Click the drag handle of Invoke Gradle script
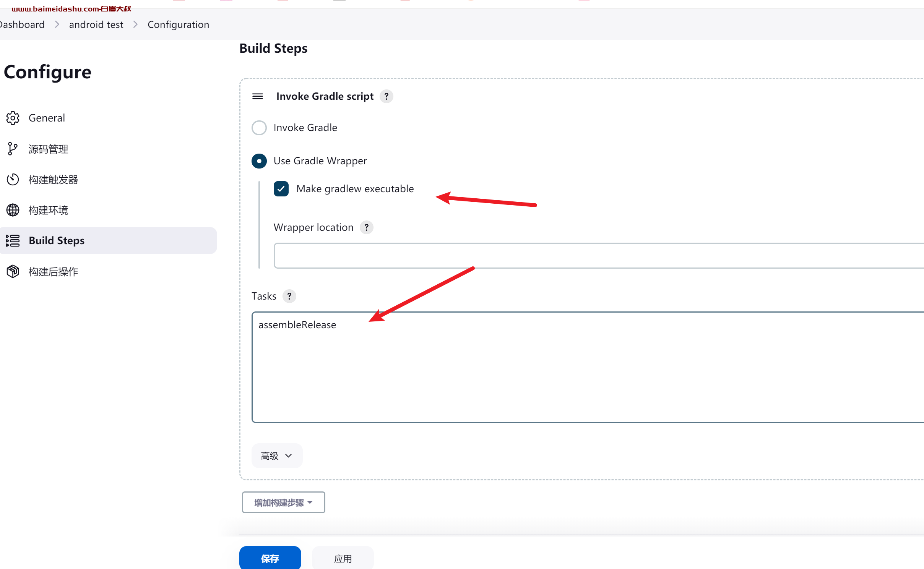This screenshot has width=924, height=569. pyautogui.click(x=258, y=96)
